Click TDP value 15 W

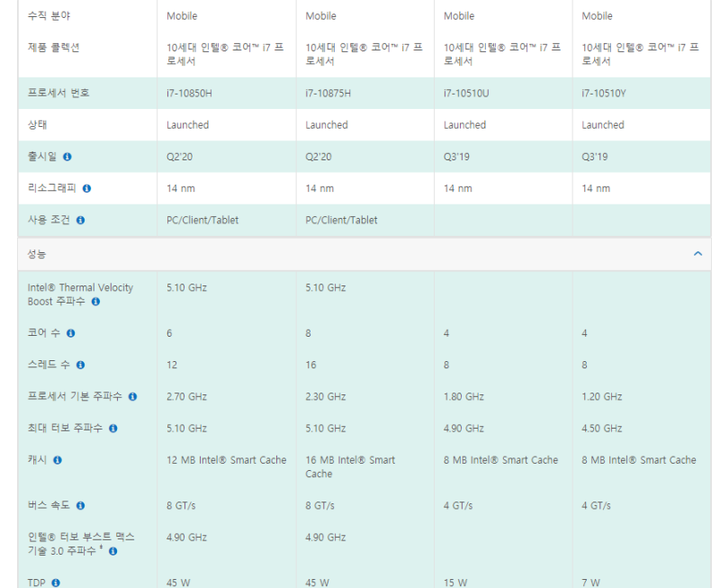coord(455,583)
